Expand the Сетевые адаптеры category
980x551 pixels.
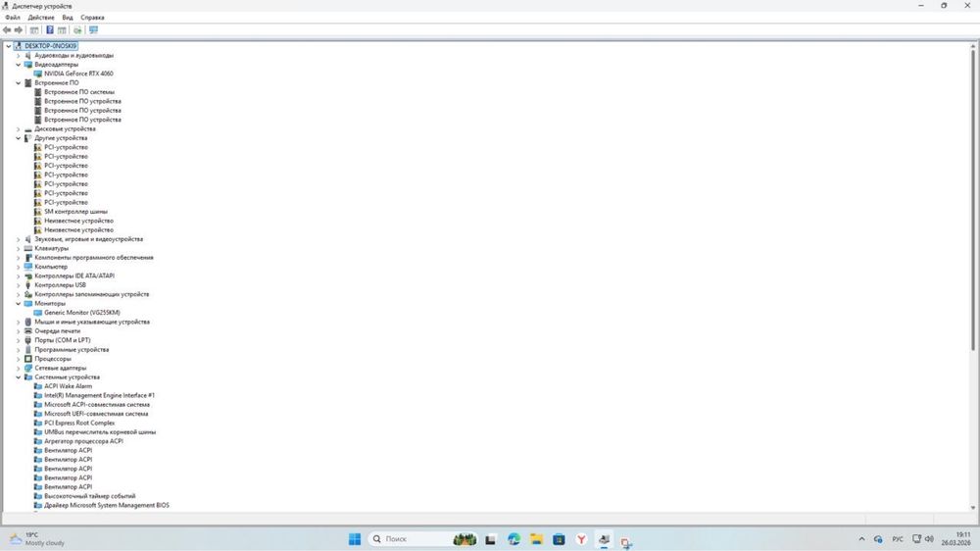[x=18, y=369]
